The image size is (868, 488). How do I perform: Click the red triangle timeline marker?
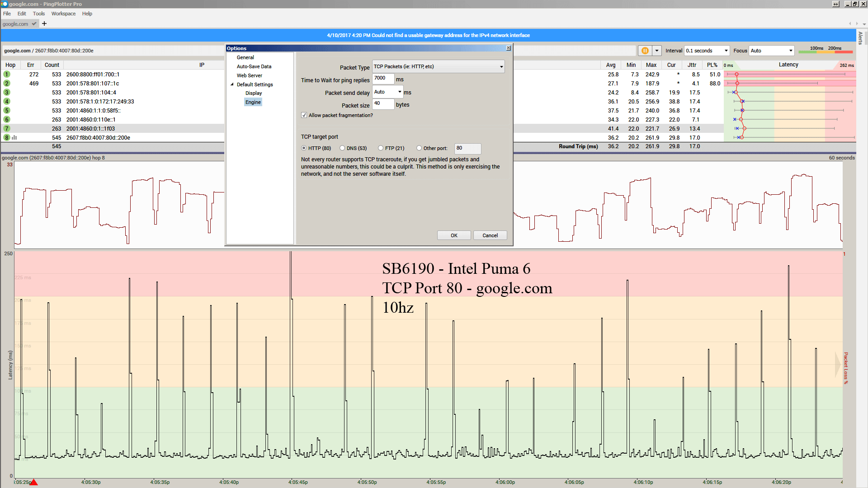coord(33,482)
